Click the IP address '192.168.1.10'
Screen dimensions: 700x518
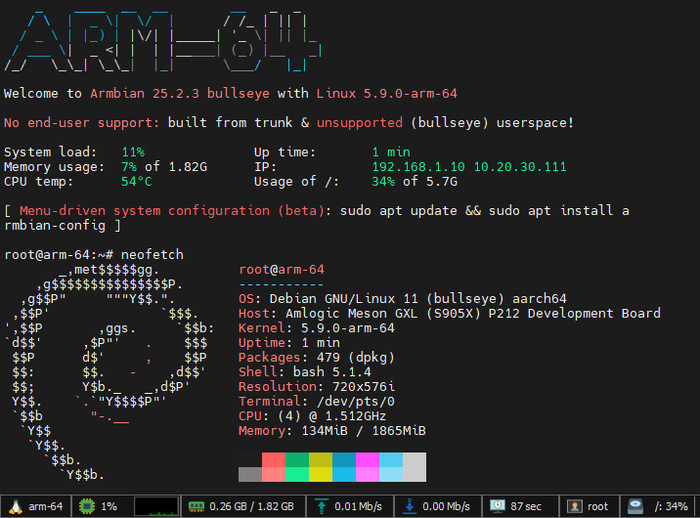(x=419, y=167)
